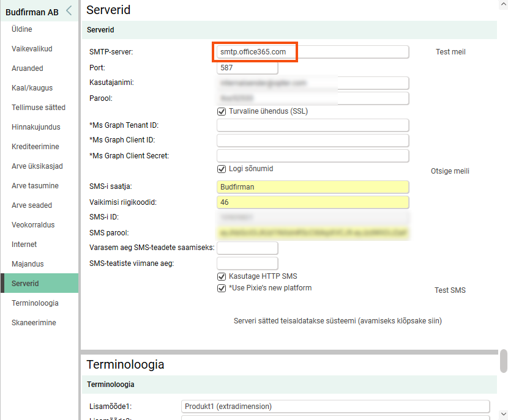This screenshot has height=420, width=508.
Task: Click the Test meil button
Action: pos(450,52)
